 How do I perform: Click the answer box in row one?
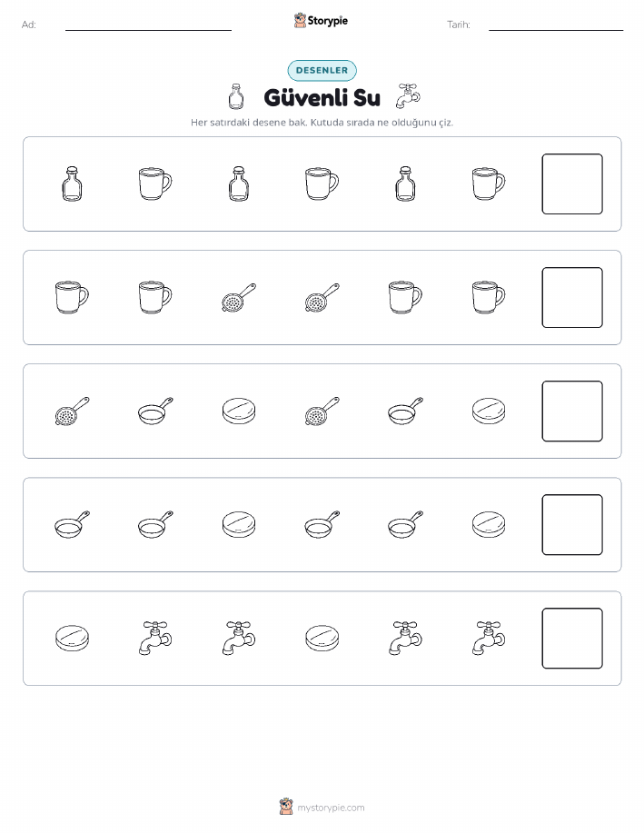tap(572, 183)
